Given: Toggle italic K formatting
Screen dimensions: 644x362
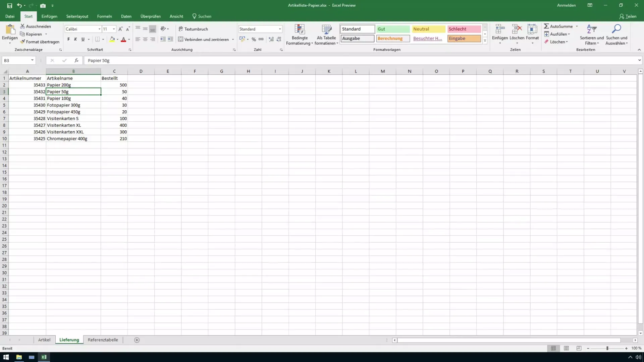Looking at the screenshot, I should pos(75,39).
